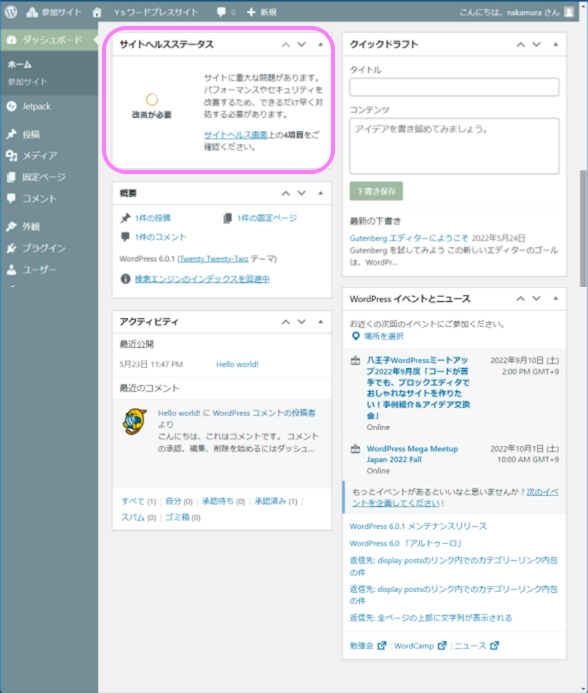Image resolution: width=588 pixels, height=693 pixels.
Task: Open 1件のコメント link
Action: (160, 237)
